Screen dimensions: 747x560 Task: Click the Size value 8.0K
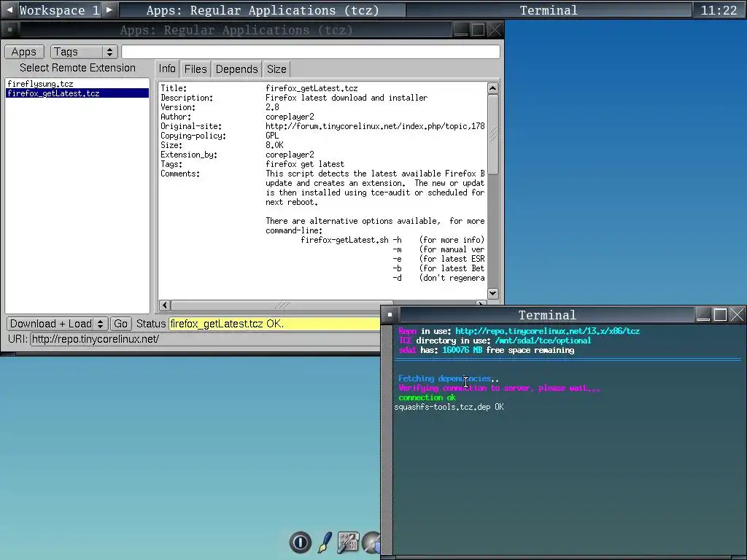tap(274, 145)
